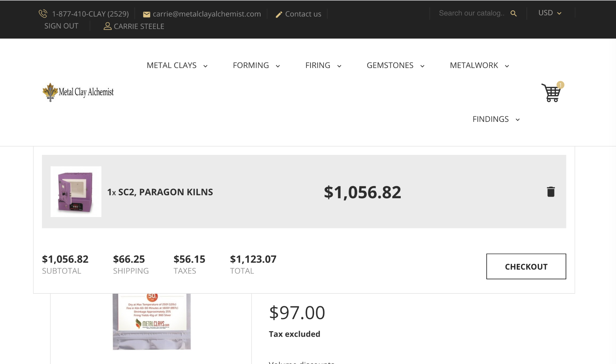
Task: Open the Carrie Steele account link
Action: coord(139,26)
